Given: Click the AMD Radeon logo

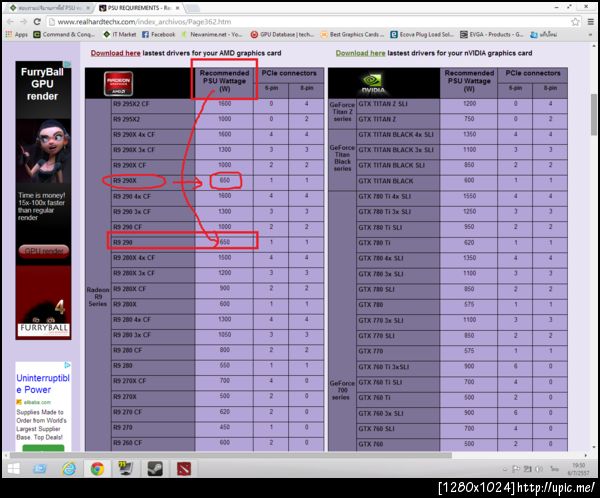Looking at the screenshot, I should [119, 83].
